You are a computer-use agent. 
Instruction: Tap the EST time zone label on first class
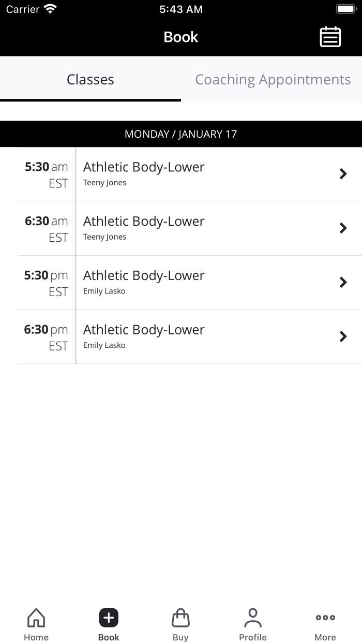coord(58,182)
